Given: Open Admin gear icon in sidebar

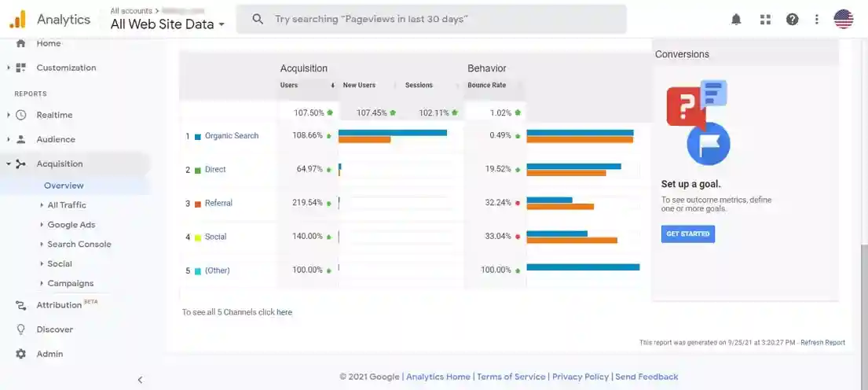Looking at the screenshot, I should pos(21,354).
